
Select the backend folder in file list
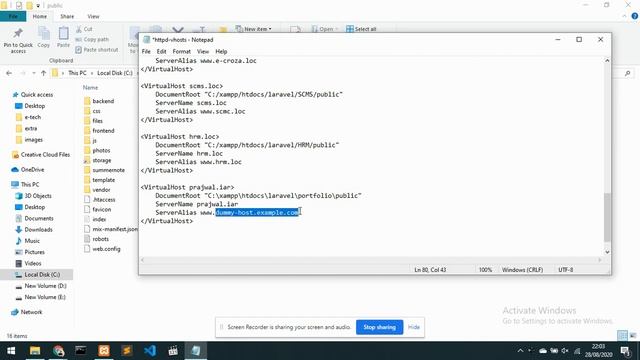click(99, 101)
